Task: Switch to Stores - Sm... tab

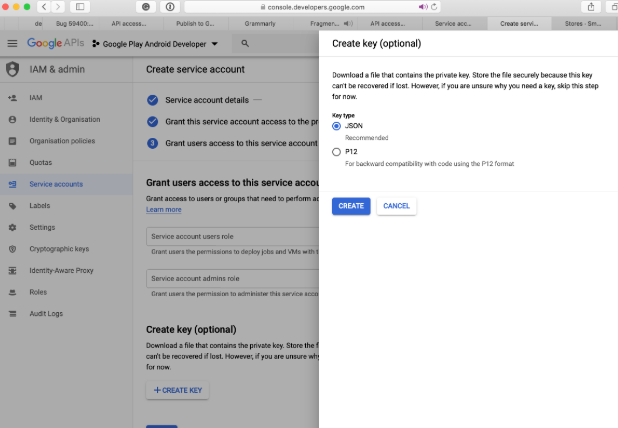Action: point(583,24)
